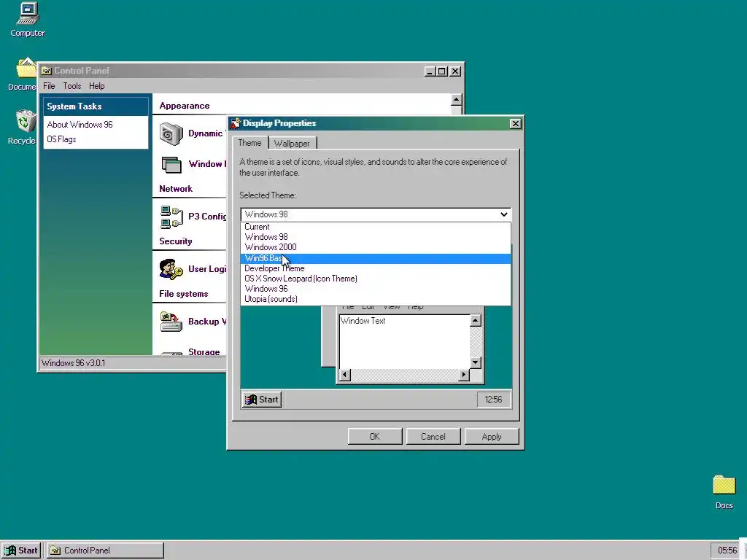Click the Window Text preview area

[x=404, y=341]
